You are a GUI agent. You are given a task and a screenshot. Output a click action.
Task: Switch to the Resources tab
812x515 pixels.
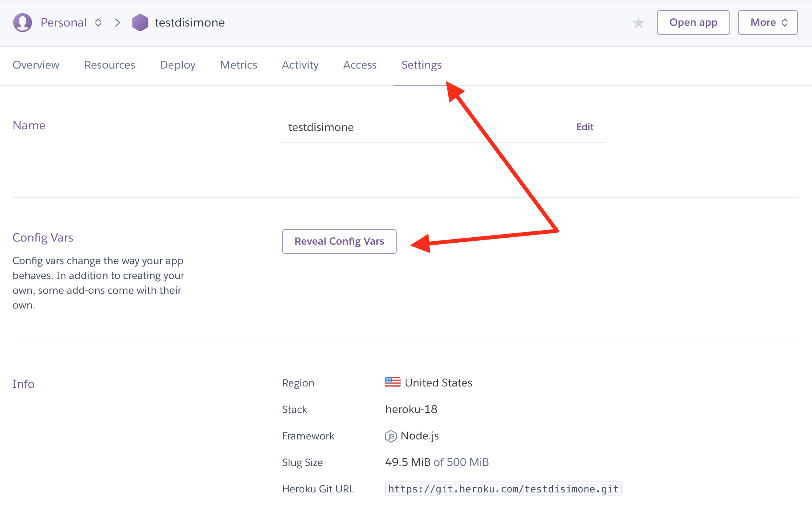[109, 65]
